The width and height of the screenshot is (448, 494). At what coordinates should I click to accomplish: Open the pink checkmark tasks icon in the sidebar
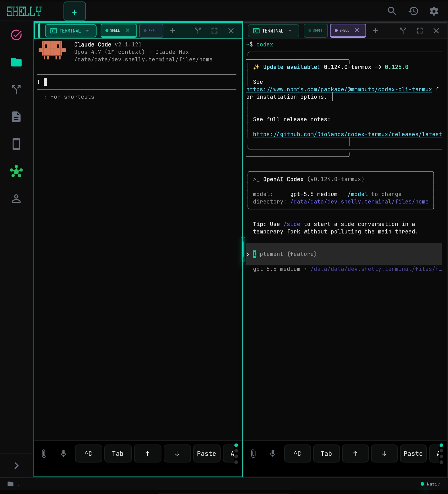(16, 35)
